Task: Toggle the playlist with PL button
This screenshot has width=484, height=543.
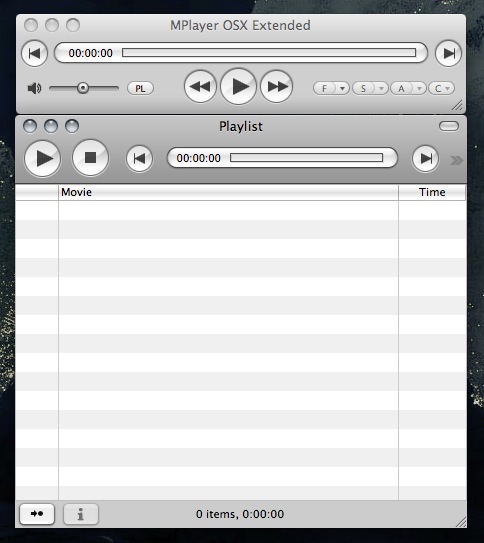Action: [140, 88]
